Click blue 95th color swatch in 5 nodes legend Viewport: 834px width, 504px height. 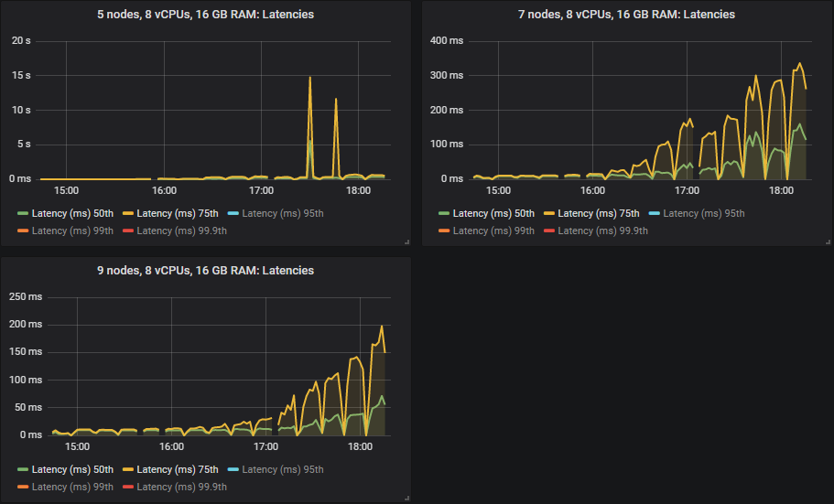[233, 213]
